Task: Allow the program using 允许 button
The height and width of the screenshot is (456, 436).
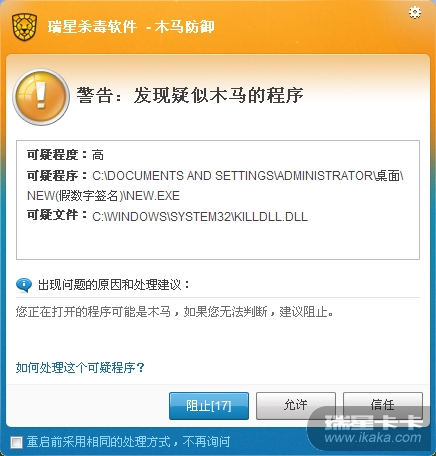Action: click(x=296, y=406)
